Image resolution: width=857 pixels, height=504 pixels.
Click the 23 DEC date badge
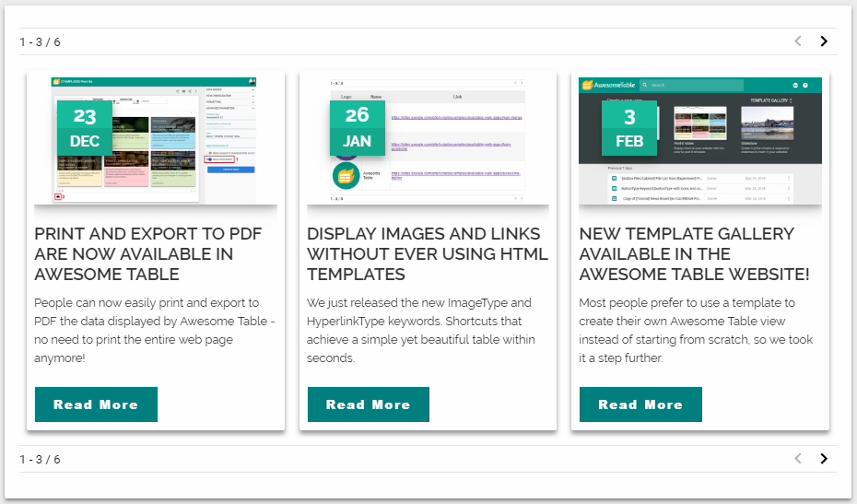point(85,128)
